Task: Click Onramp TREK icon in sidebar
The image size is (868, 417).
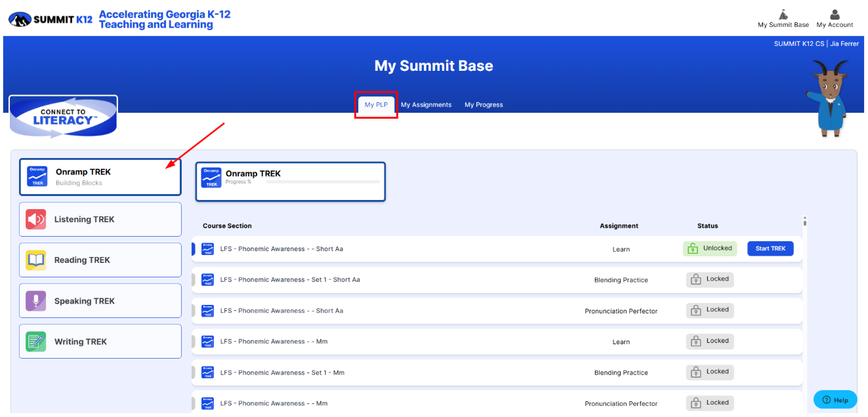Action: click(x=37, y=176)
